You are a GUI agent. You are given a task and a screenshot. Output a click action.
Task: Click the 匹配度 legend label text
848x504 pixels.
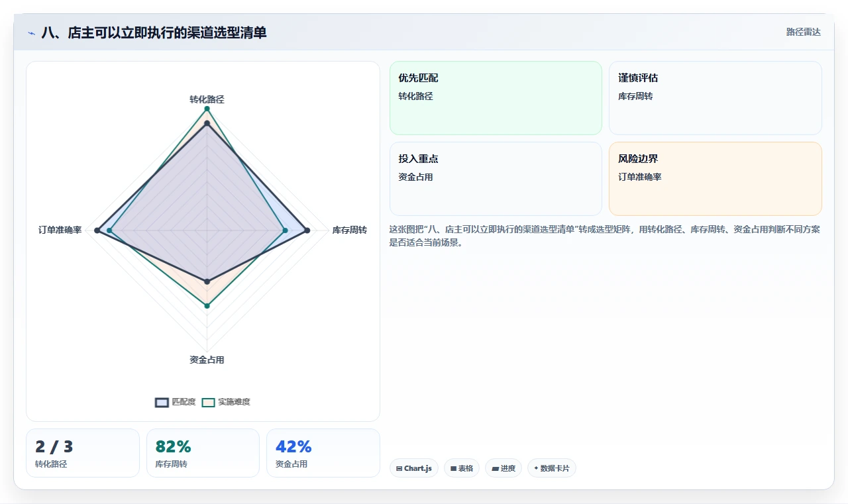coord(184,402)
